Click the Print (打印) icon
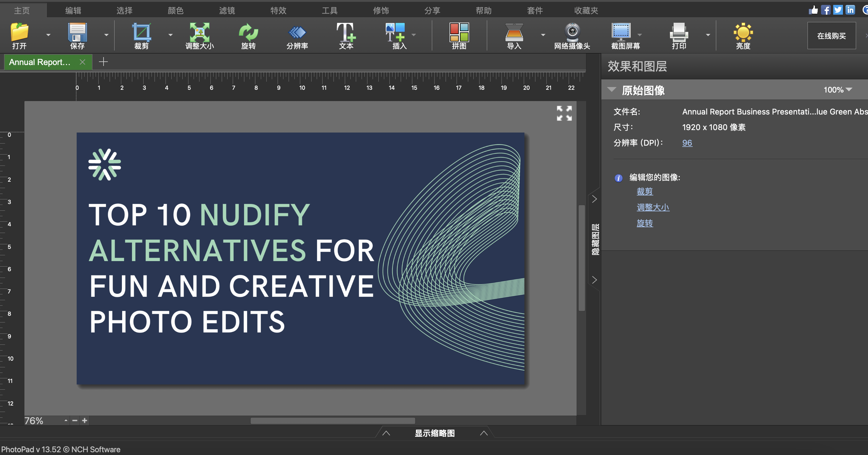 tap(679, 32)
